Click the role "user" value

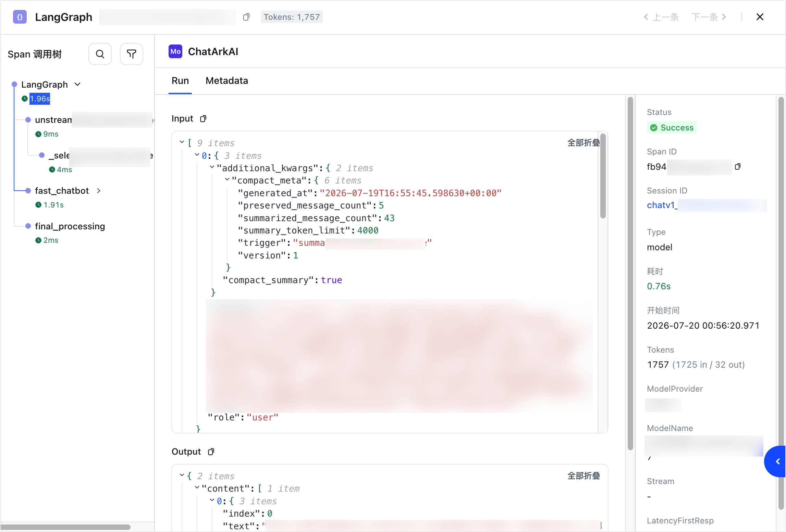click(262, 417)
